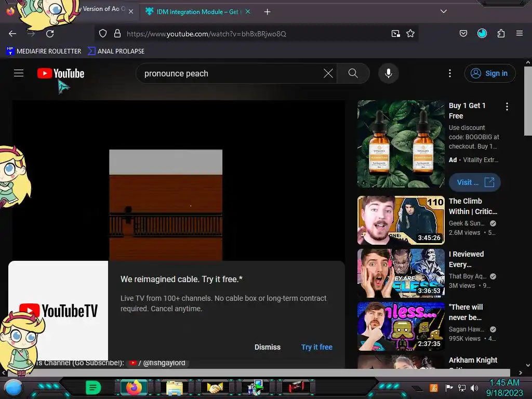
Task: Click the scroll right arrow of horizontal scrollbar
Action: [520, 373]
